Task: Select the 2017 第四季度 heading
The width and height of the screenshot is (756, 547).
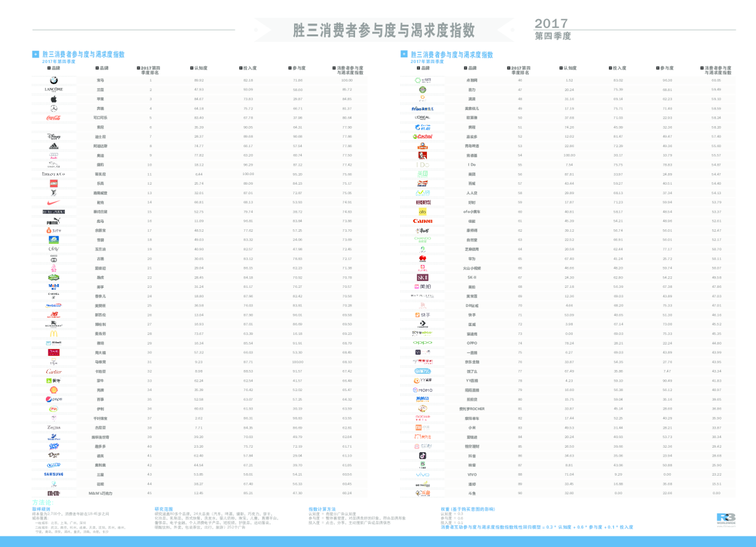Action: [x=552, y=30]
